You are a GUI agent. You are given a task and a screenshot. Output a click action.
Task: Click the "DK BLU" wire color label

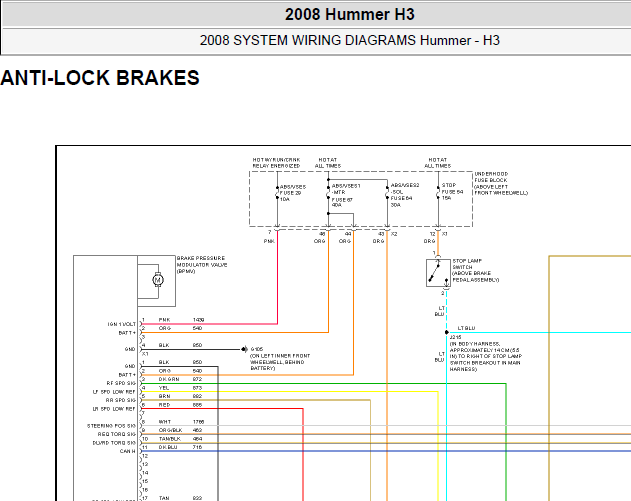click(169, 447)
